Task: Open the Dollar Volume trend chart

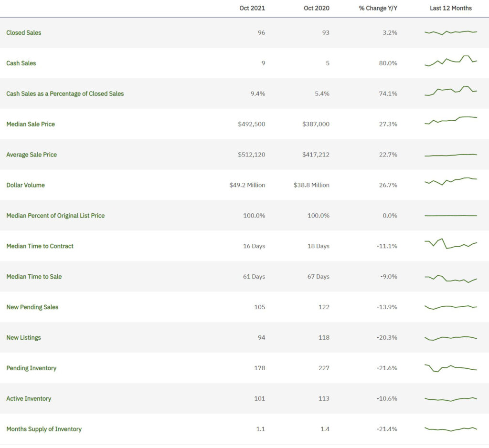Action: (x=450, y=183)
